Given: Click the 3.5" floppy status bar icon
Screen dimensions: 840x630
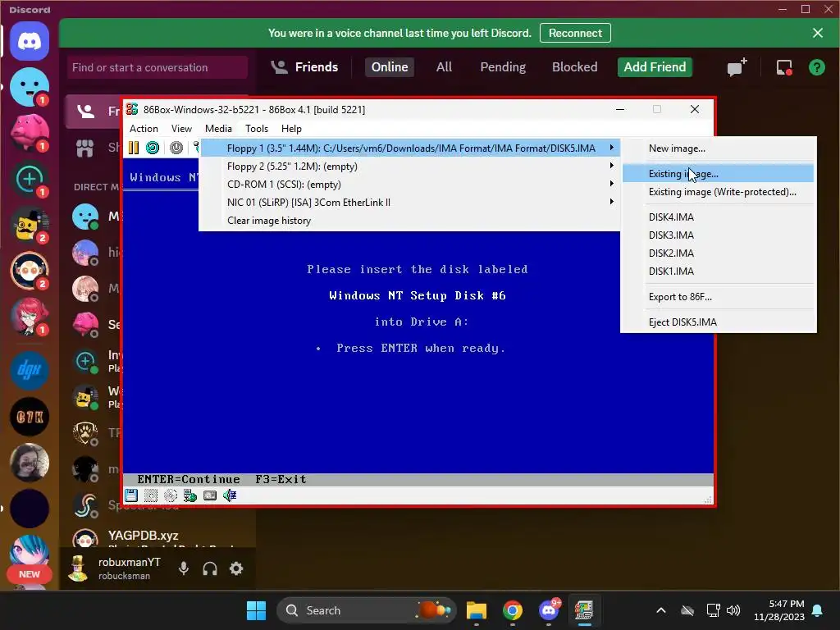Looking at the screenshot, I should point(131,495).
